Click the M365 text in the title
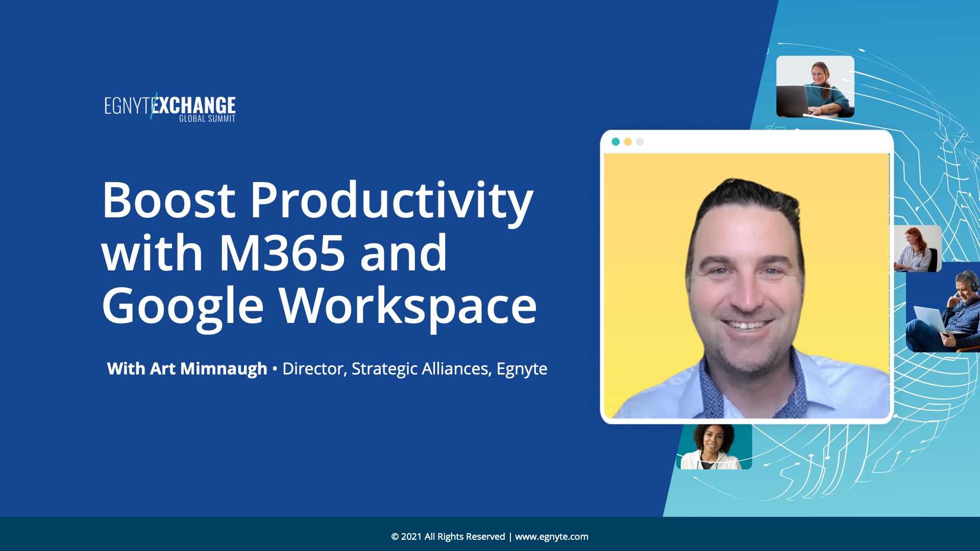This screenshot has height=551, width=980. [x=282, y=253]
